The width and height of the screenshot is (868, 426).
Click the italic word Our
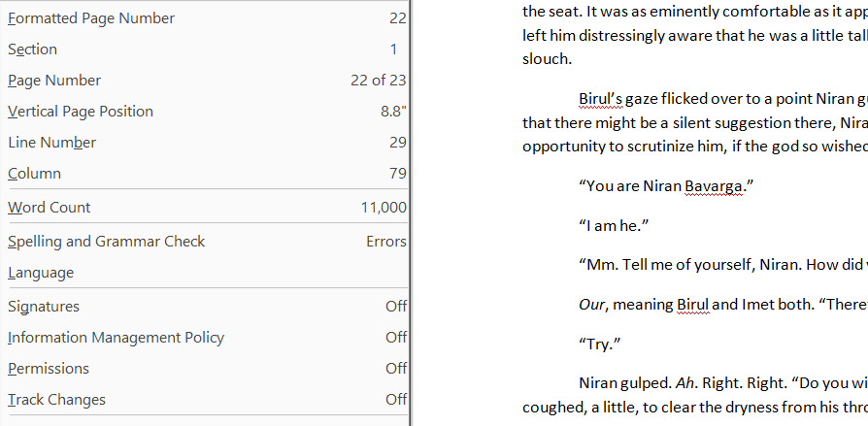point(591,305)
